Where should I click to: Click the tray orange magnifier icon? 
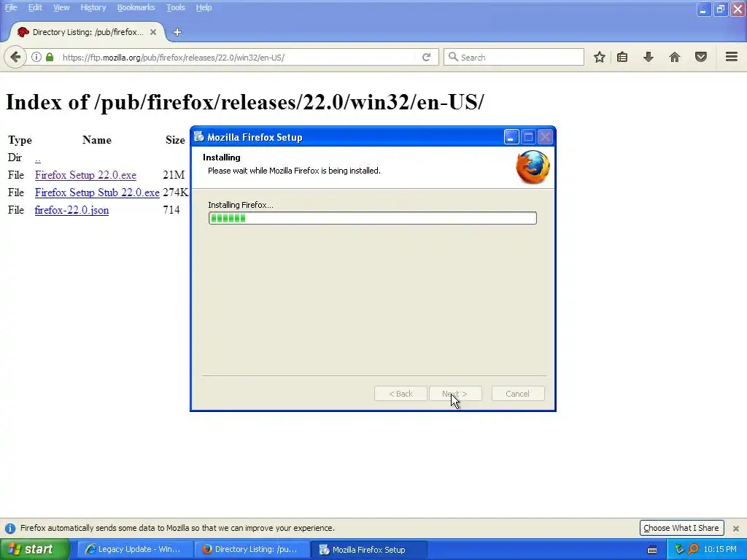(x=693, y=549)
